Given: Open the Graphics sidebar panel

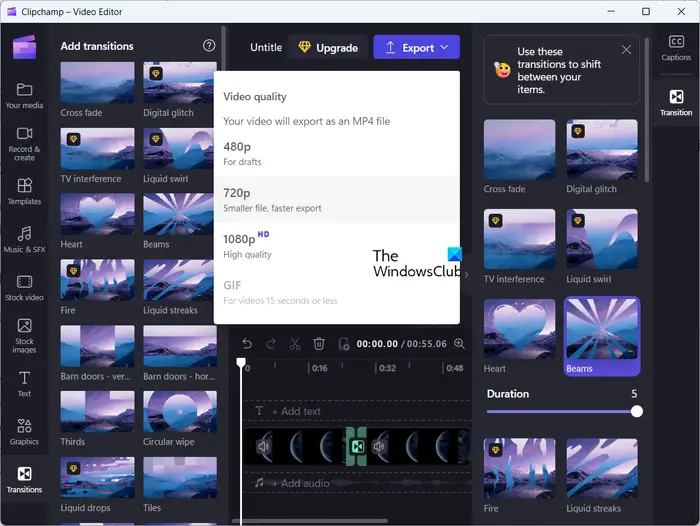Looking at the screenshot, I should (x=24, y=432).
